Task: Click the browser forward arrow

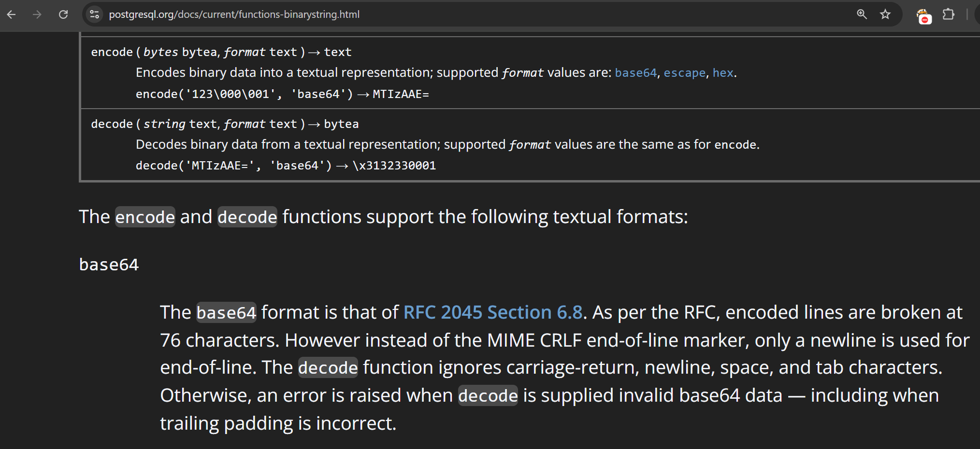Action: (37, 14)
